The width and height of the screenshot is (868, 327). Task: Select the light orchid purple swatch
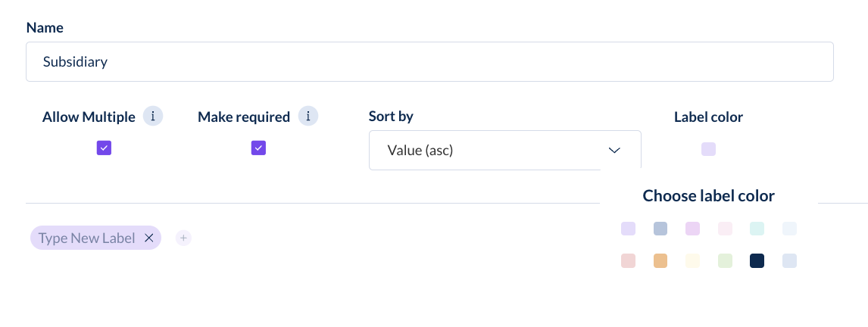pos(692,229)
